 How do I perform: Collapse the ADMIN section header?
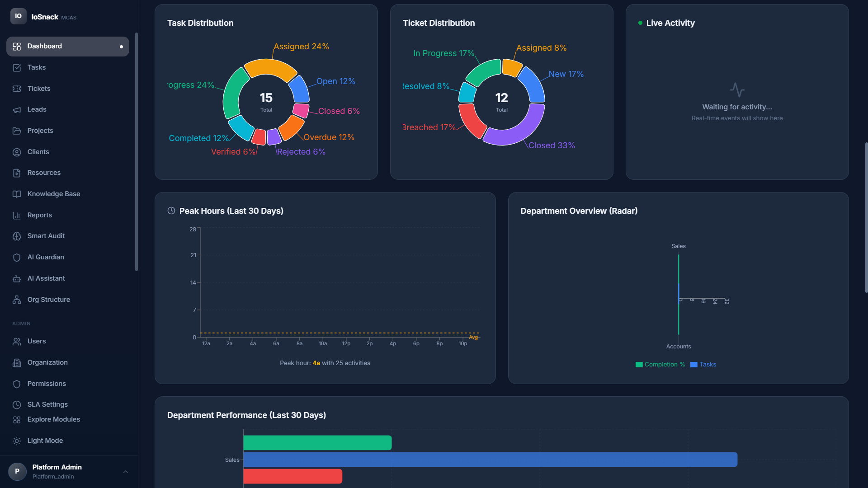(21, 324)
